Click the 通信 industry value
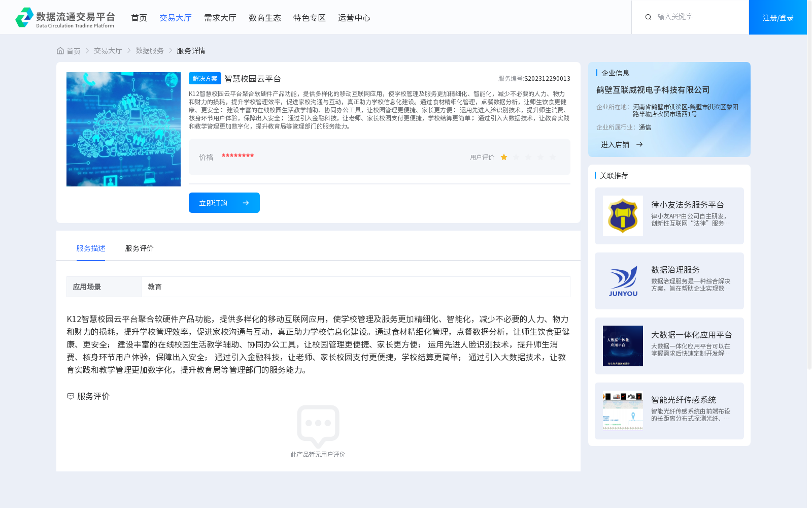Image resolution: width=812 pixels, height=508 pixels. (645, 128)
